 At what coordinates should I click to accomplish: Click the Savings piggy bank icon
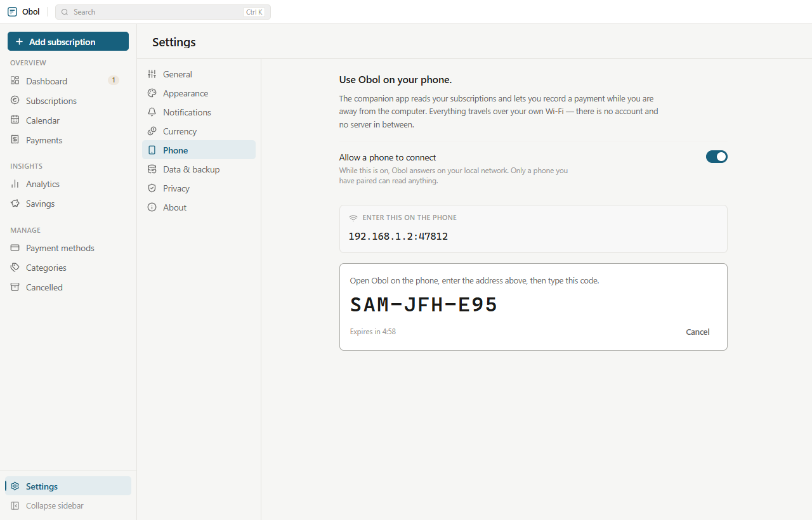[x=15, y=203]
